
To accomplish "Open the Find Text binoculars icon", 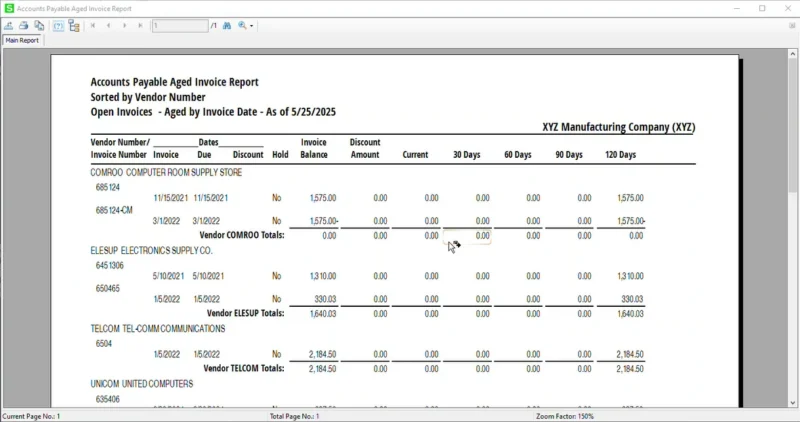I will (227, 26).
